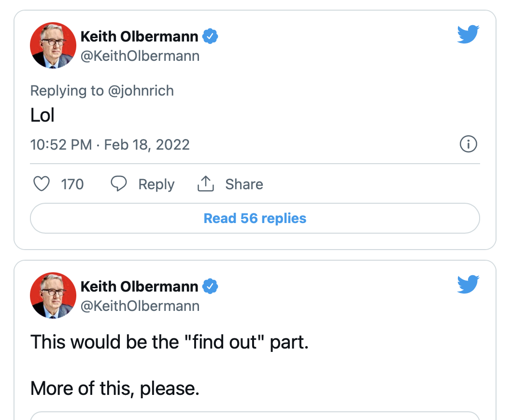The height and width of the screenshot is (420, 511).
Task: Click the speech bubble reply icon
Action: pyautogui.click(x=119, y=184)
